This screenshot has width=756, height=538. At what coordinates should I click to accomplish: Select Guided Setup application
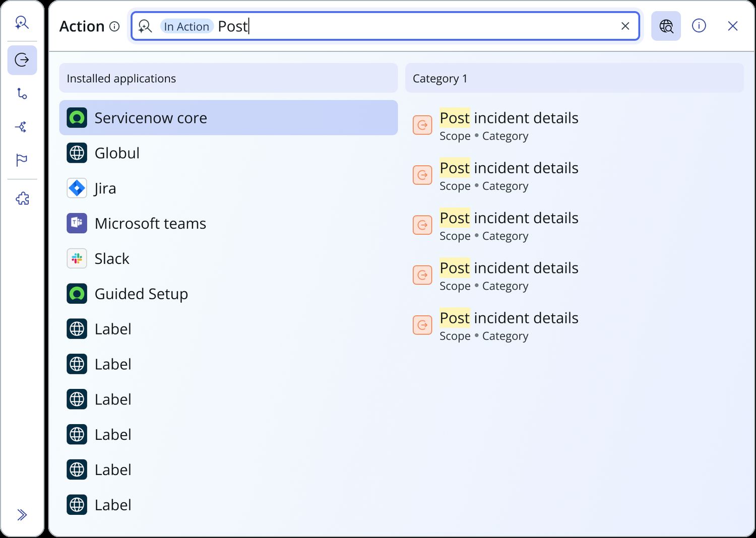(x=228, y=294)
